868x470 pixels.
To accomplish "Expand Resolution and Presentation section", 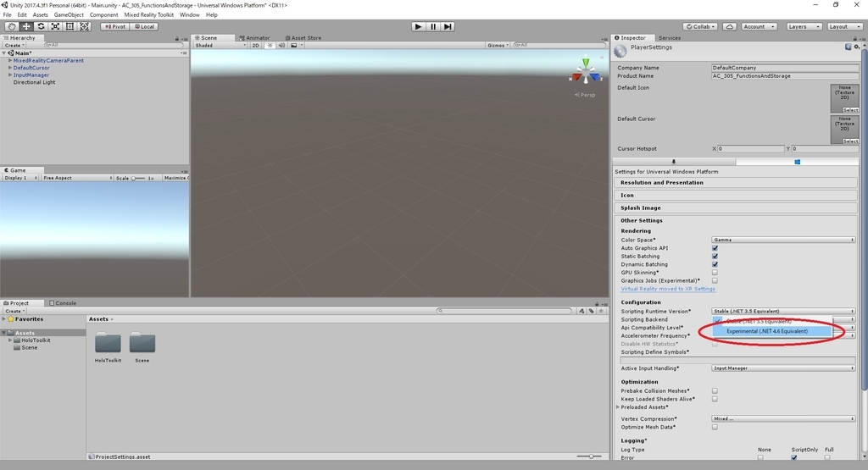I will point(736,182).
